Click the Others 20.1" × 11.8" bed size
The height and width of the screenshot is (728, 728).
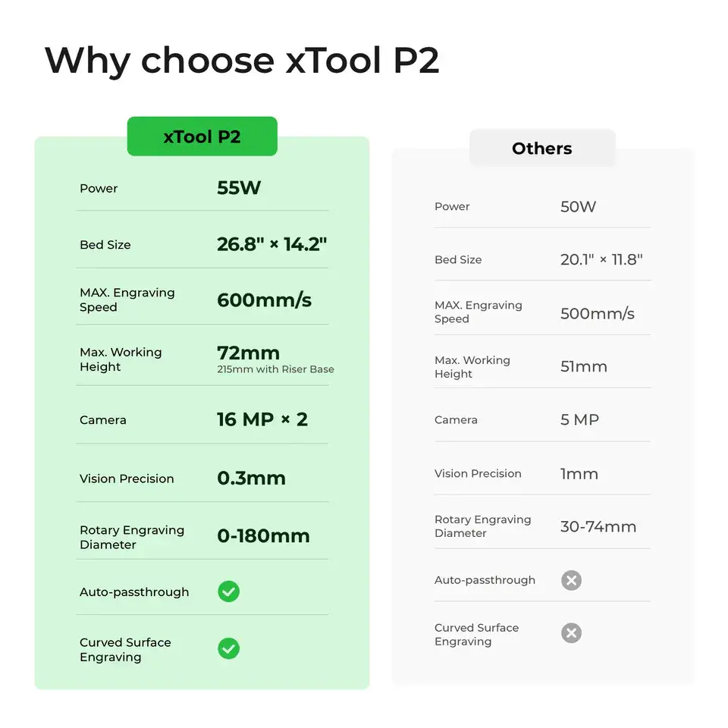point(601,259)
